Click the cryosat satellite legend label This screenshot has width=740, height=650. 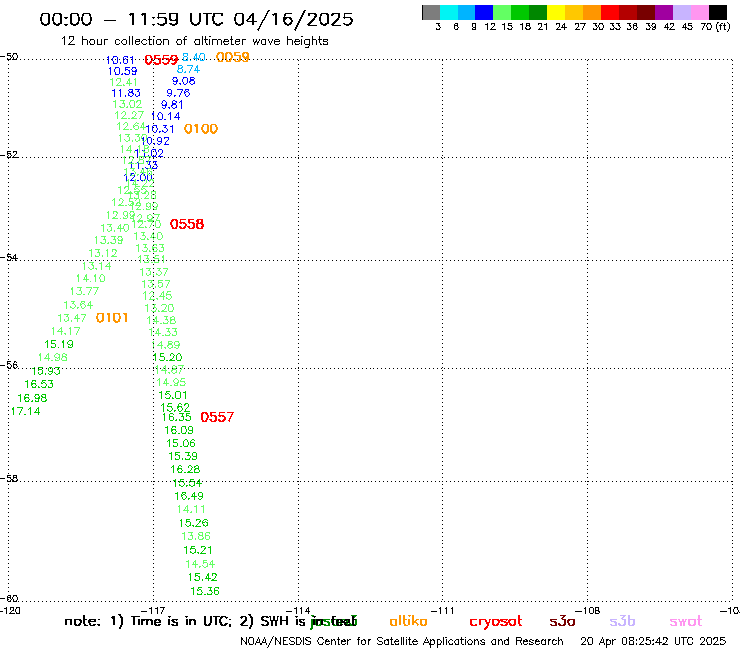point(496,622)
